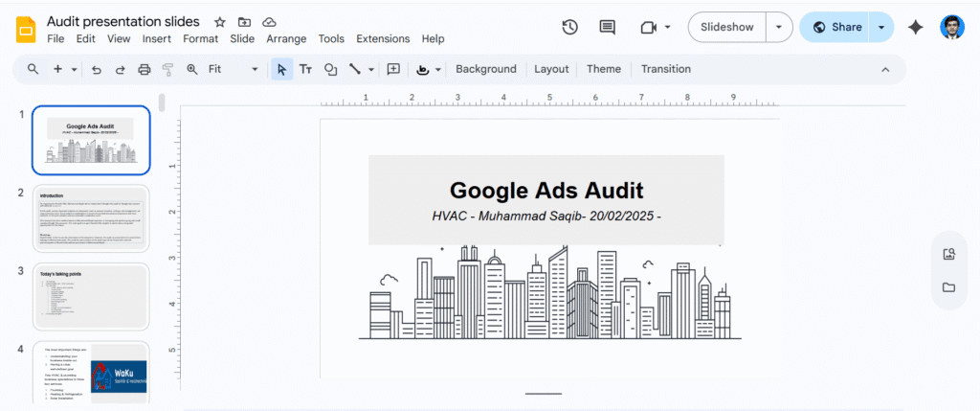Choose the Select arrow tool
The height and width of the screenshot is (411, 980).
(282, 69)
